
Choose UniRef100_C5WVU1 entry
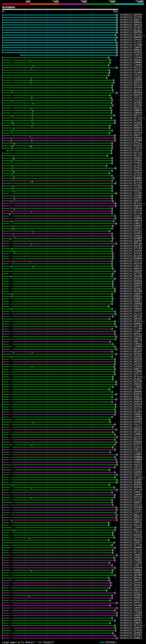131,47
